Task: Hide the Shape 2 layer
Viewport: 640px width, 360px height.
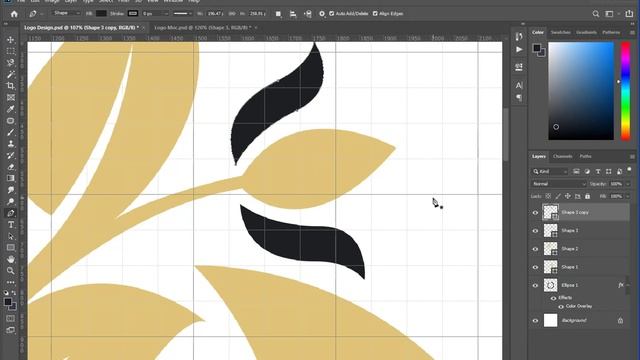Action: click(535, 249)
